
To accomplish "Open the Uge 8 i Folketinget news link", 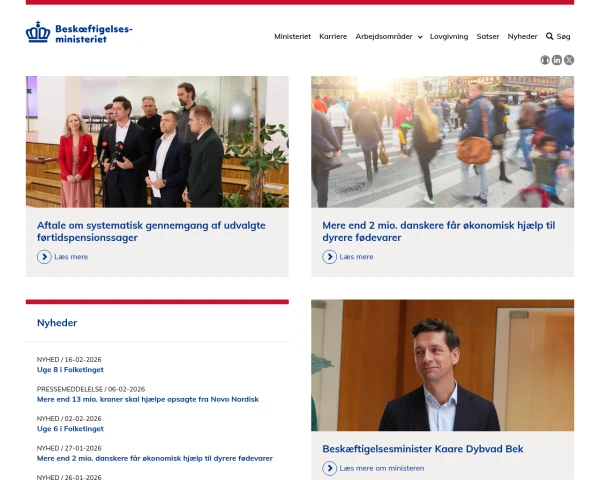I will (70, 370).
